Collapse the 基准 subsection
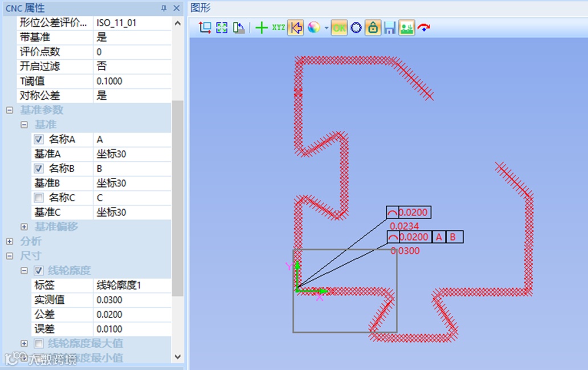 click(x=24, y=125)
